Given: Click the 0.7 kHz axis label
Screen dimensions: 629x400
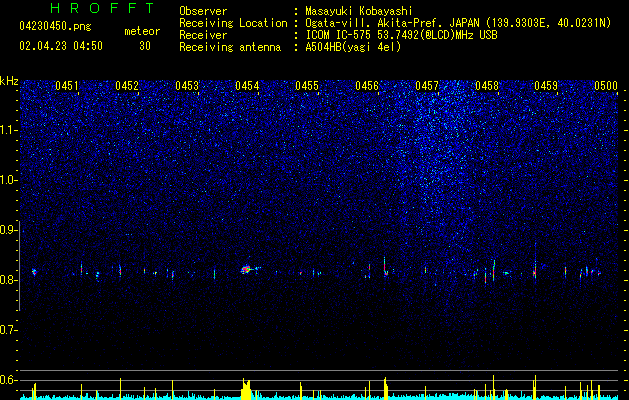Looking at the screenshot, I should point(8,330).
